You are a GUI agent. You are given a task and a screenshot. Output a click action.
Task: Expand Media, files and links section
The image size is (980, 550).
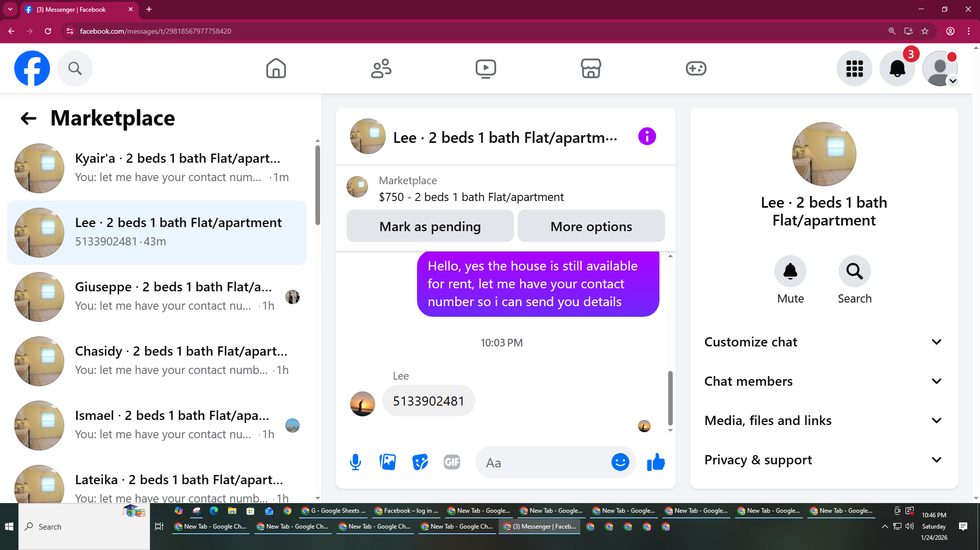pos(823,420)
